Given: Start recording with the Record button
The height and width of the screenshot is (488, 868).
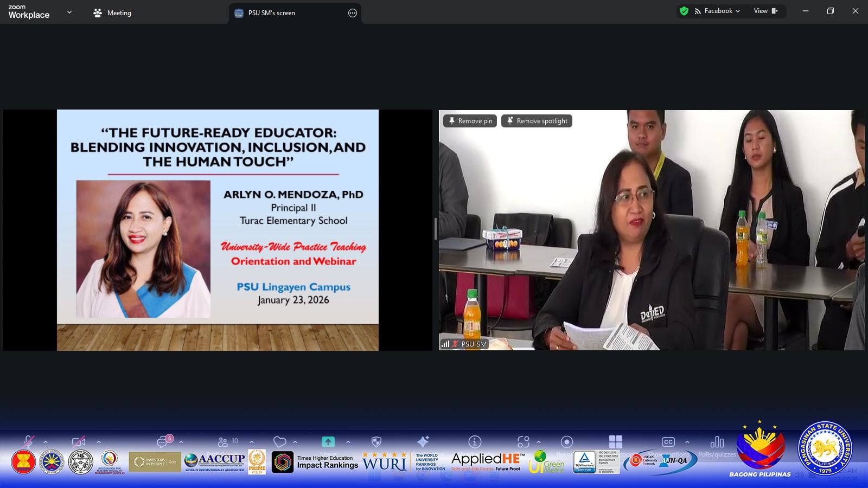Looking at the screenshot, I should tap(566, 442).
